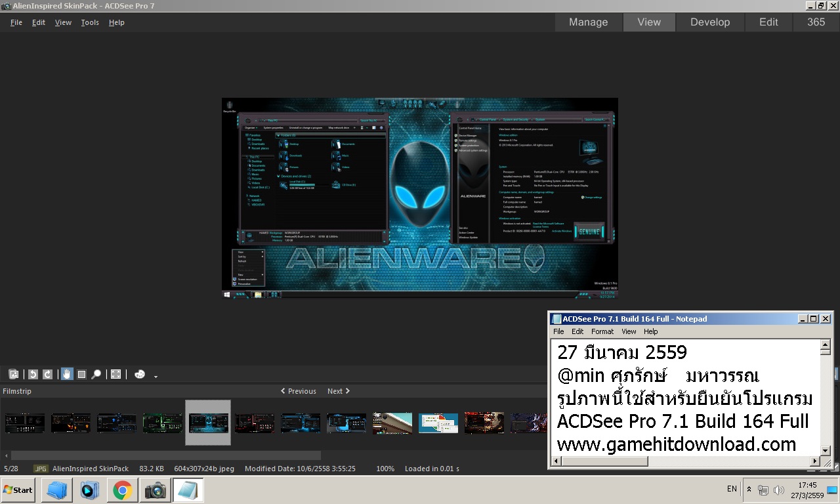Open the Notepad Edit menu

tap(577, 331)
